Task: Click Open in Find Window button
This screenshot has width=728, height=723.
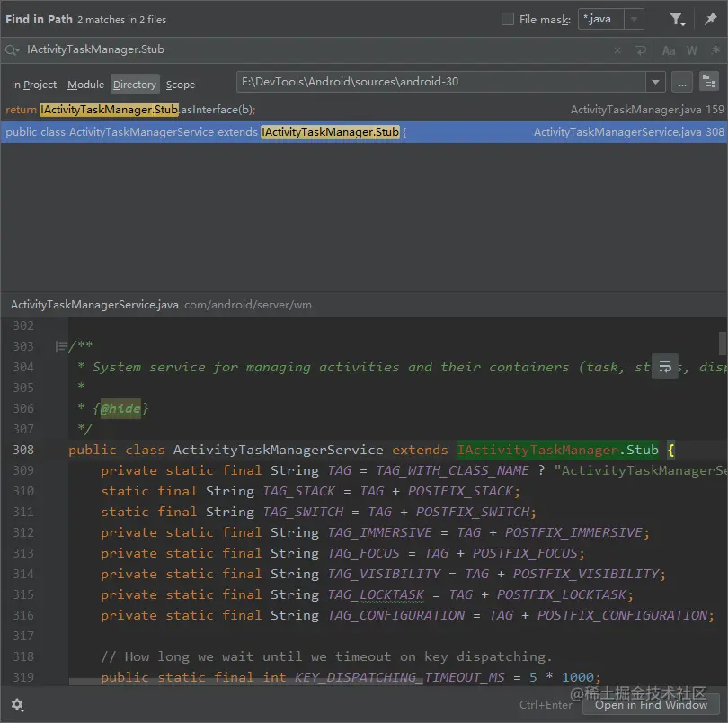Action: click(x=651, y=705)
